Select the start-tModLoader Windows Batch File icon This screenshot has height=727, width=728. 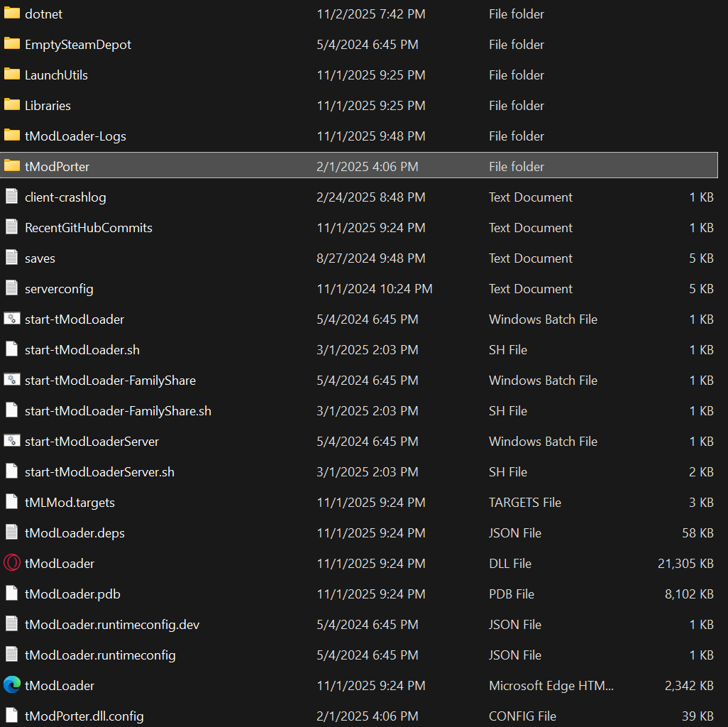click(11, 319)
